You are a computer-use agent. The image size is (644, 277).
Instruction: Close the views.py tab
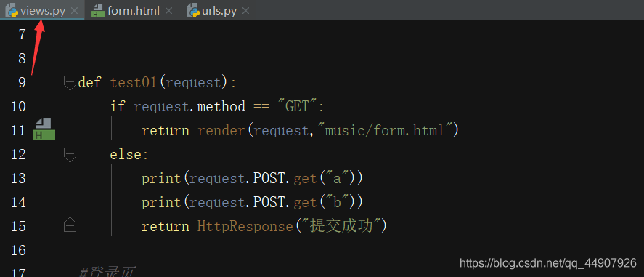click(x=74, y=11)
